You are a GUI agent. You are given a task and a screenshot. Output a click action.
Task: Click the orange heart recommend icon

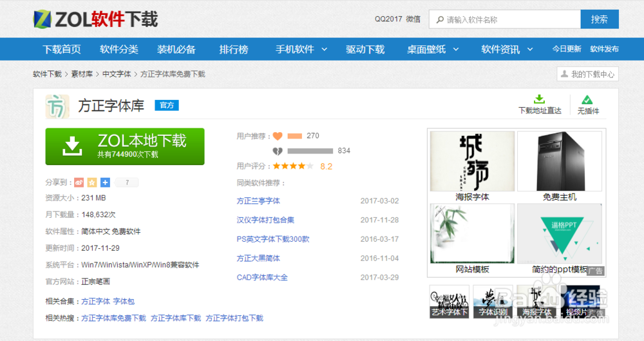[278, 136]
